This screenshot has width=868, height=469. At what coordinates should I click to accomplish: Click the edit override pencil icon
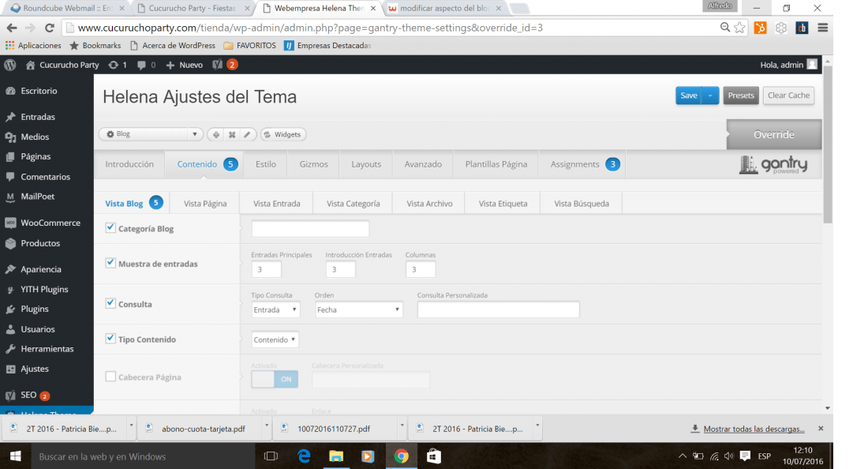248,134
